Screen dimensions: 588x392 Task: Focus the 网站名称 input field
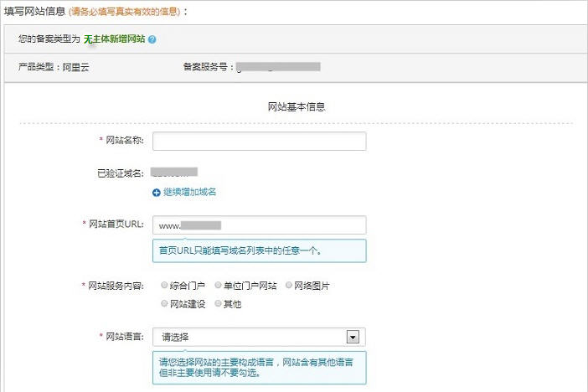coord(260,141)
